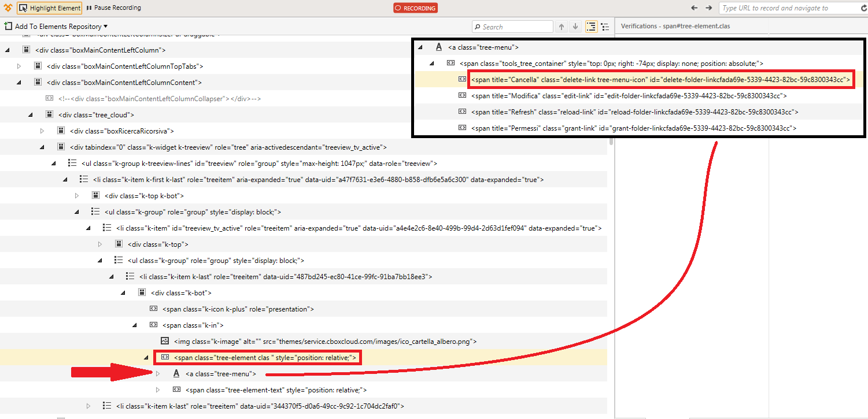Jump to next search result arrow

tap(575, 27)
